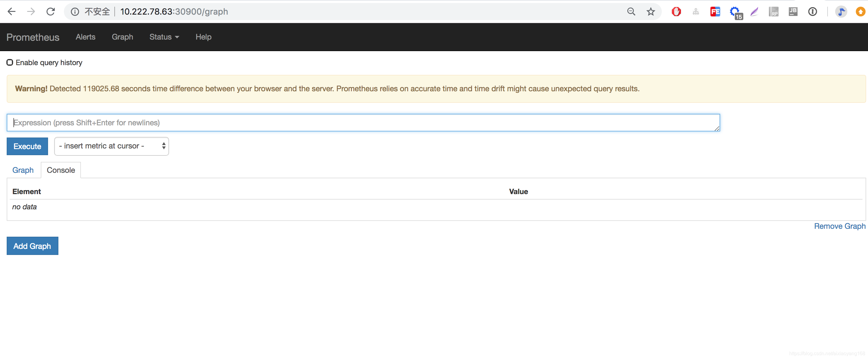
Task: Reload the page with the refresh icon
Action: (50, 12)
